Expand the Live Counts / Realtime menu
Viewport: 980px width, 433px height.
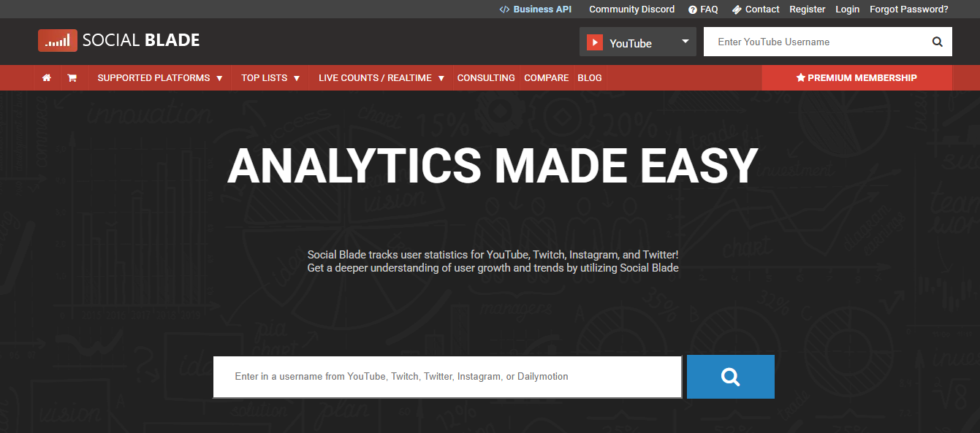pyautogui.click(x=381, y=77)
